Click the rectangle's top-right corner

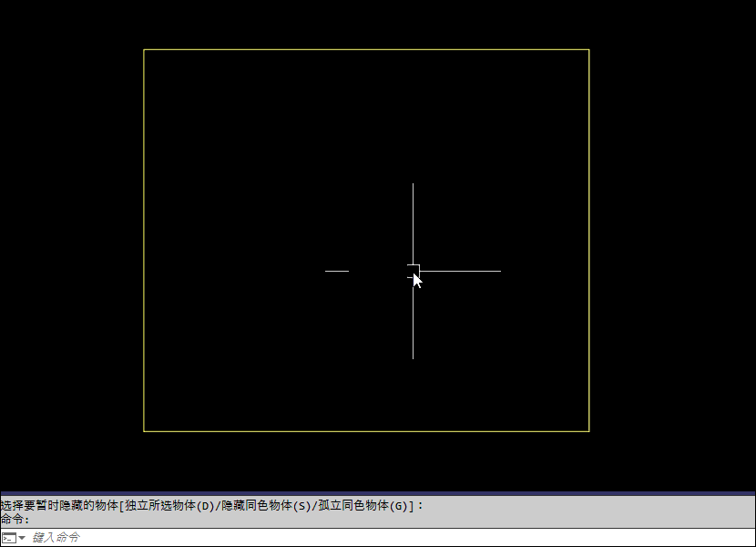589,49
